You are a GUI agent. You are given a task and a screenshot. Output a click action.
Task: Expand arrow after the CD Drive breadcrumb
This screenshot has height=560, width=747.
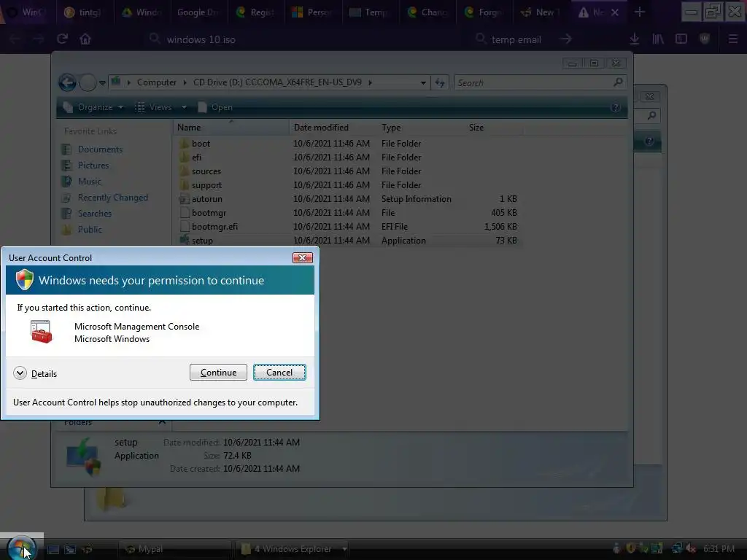coord(370,82)
